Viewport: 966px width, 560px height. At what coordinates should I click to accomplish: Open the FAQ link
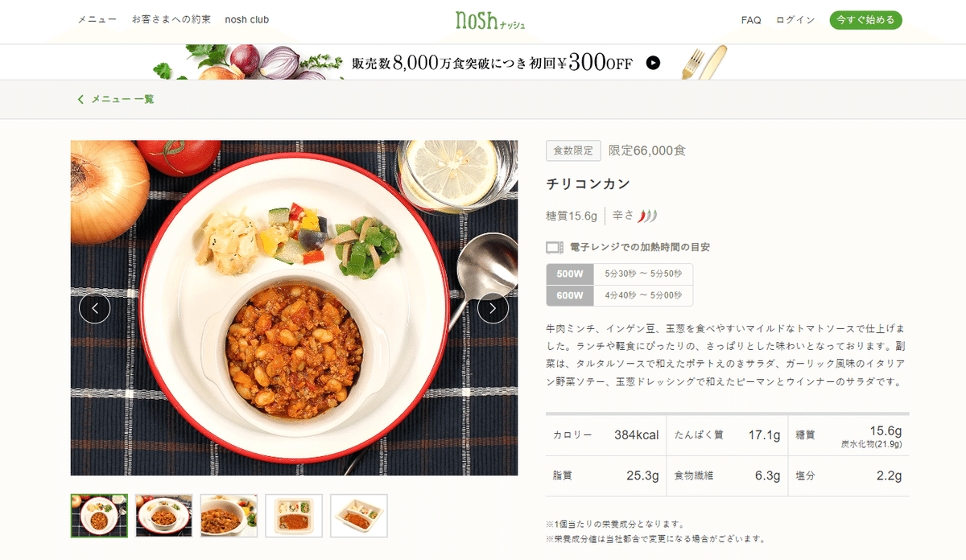751,20
